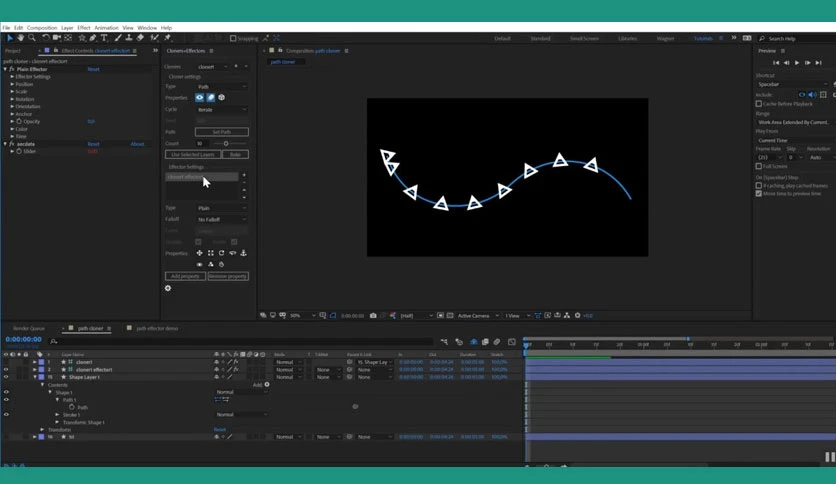The height and width of the screenshot is (484, 836).
Task: Click the Set Path button
Action: (222, 132)
